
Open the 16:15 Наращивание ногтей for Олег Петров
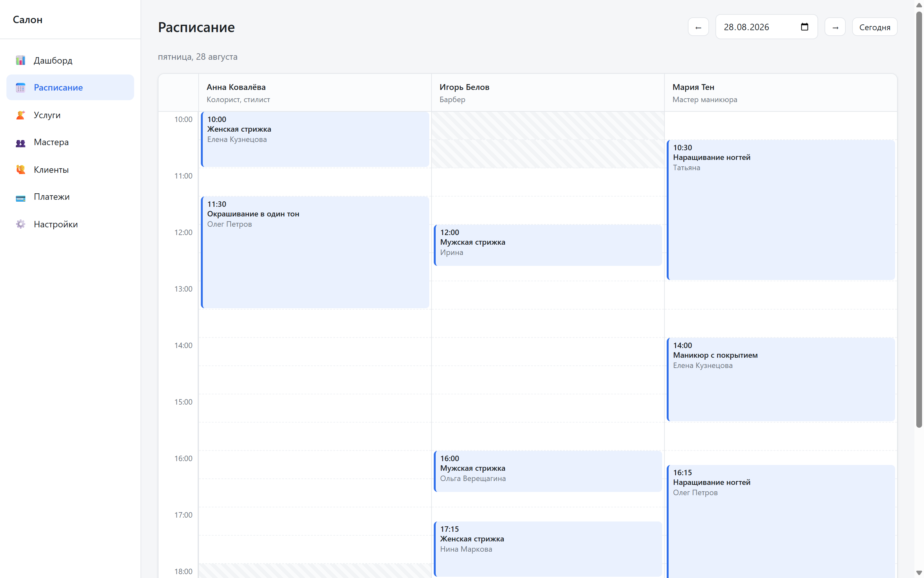tap(781, 521)
